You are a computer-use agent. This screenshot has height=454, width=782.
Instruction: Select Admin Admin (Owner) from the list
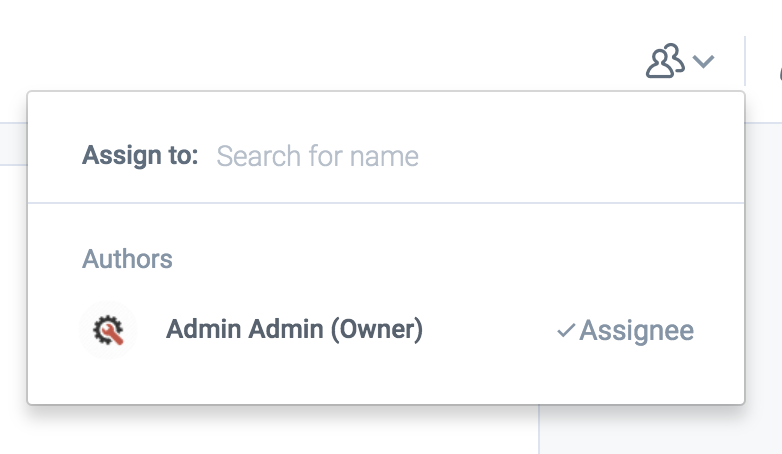294,329
